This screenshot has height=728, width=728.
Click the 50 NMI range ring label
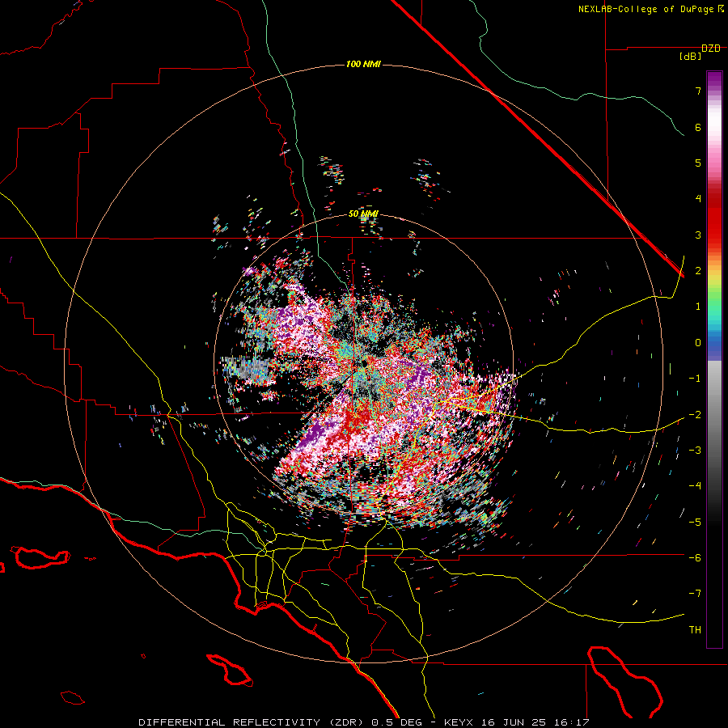coord(363,214)
